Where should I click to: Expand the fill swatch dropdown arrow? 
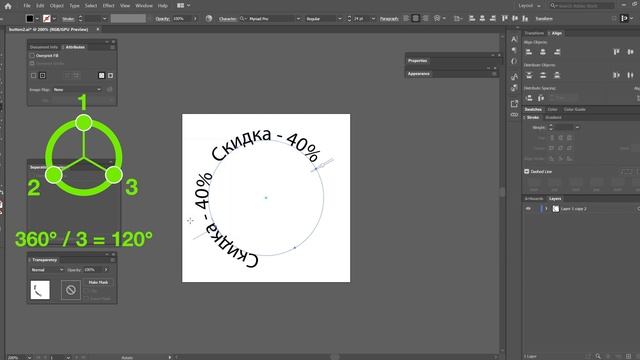tap(37, 19)
